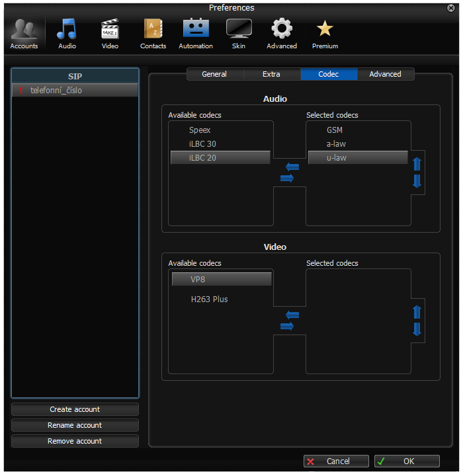Confirm the preferences with OK
Image resolution: width=463 pixels, height=476 pixels.
point(407,461)
